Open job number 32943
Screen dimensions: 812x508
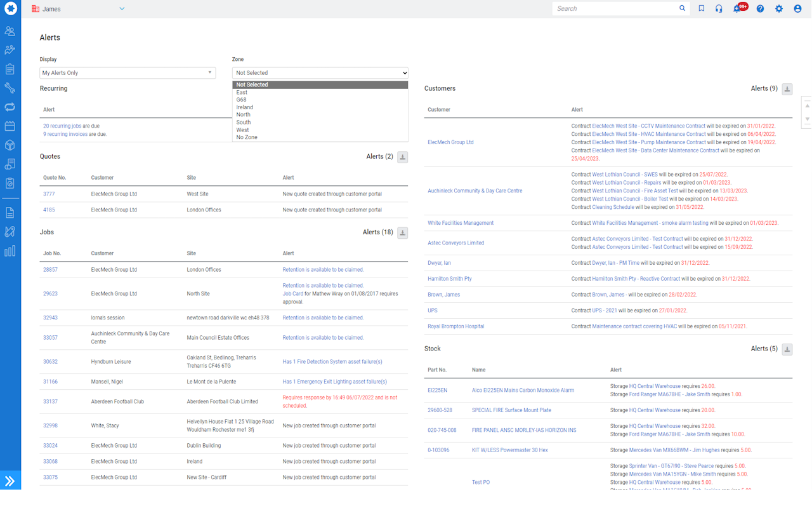coord(50,318)
